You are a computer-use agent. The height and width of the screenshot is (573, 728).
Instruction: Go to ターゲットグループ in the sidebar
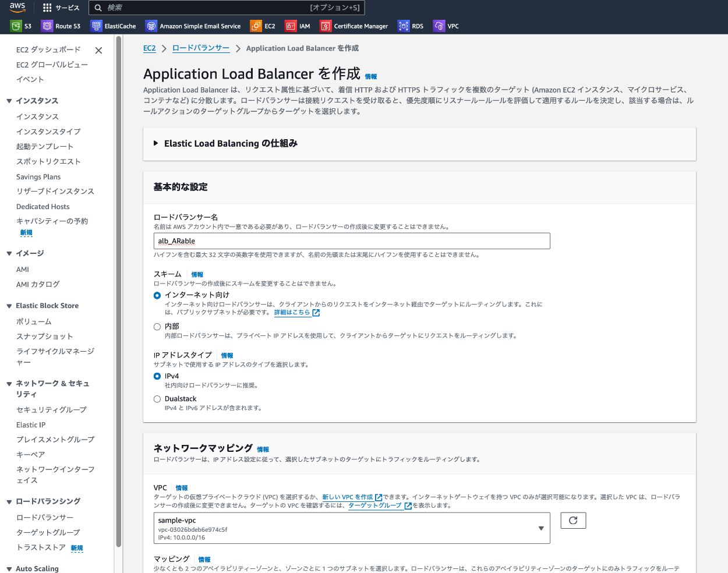pos(48,532)
